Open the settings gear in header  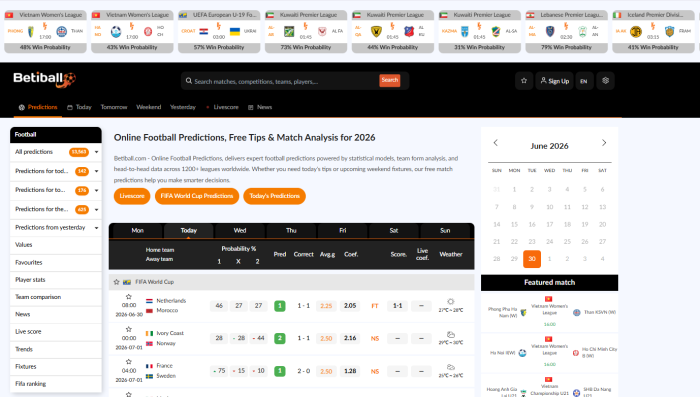605,81
